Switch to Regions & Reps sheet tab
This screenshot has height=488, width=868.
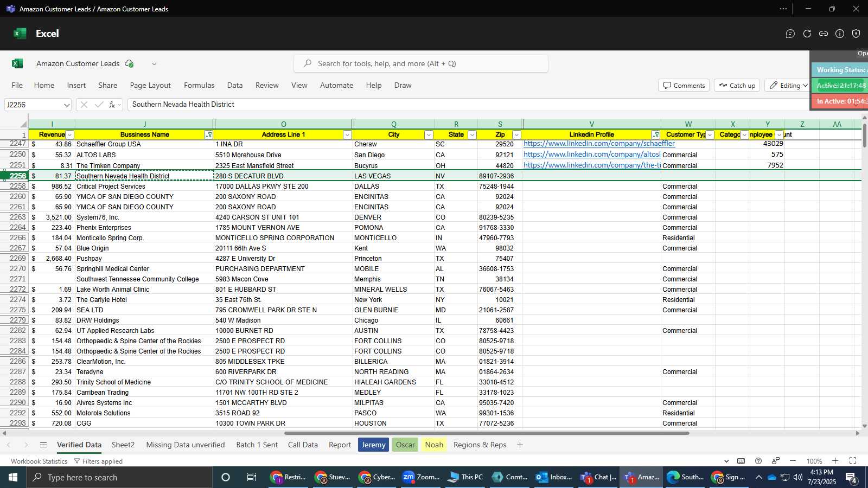480,445
